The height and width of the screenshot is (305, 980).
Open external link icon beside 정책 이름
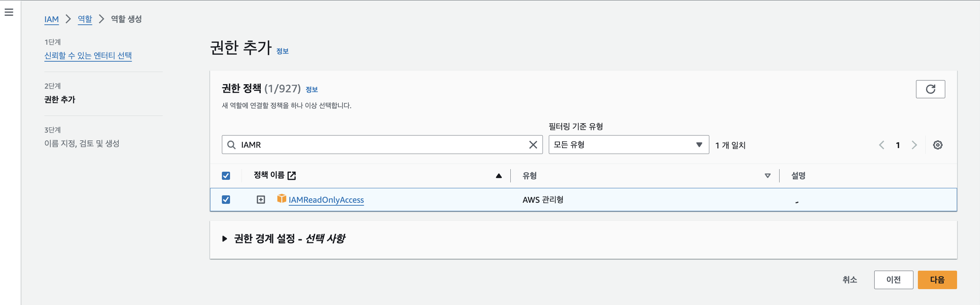pos(292,175)
